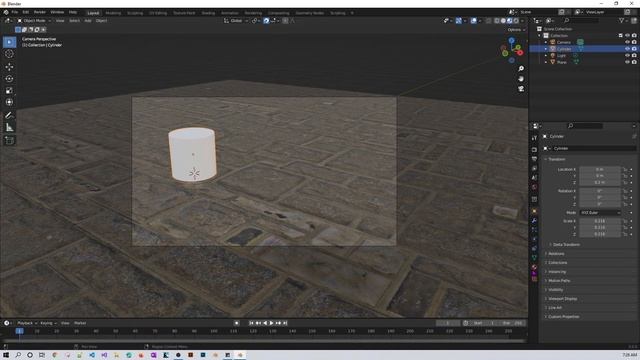Click Location X value field

tap(600, 169)
